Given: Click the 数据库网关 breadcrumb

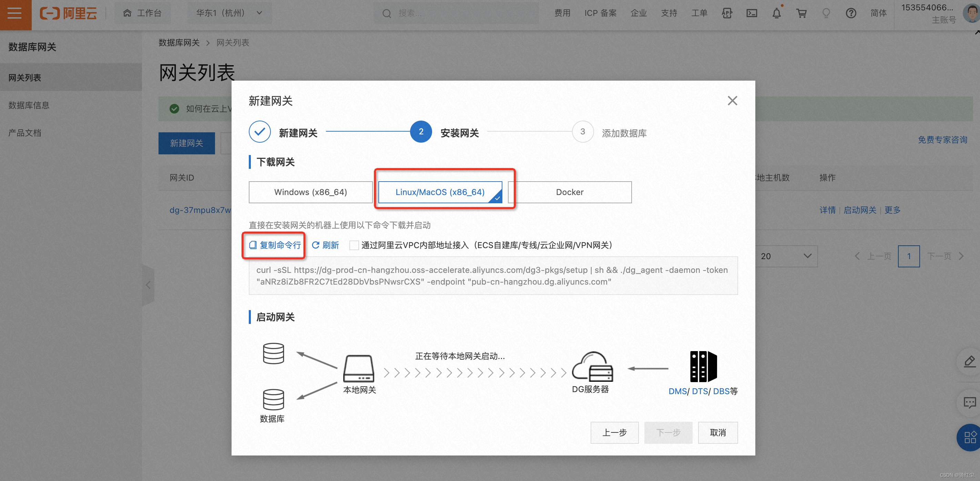Looking at the screenshot, I should pyautogui.click(x=179, y=43).
